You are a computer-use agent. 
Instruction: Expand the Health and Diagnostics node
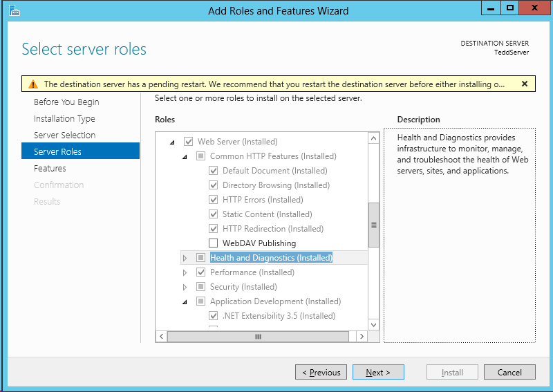point(185,259)
